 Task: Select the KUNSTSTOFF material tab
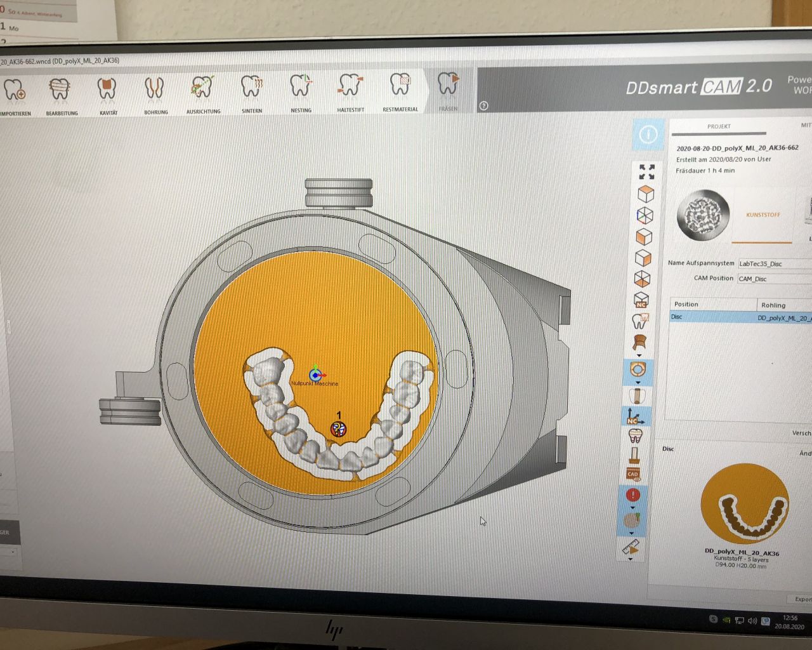tap(763, 215)
